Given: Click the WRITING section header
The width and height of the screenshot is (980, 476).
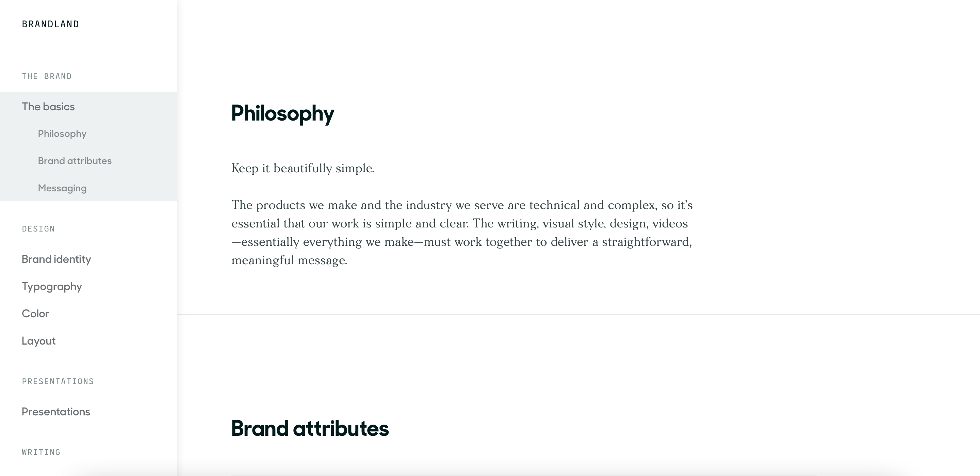Looking at the screenshot, I should [41, 452].
